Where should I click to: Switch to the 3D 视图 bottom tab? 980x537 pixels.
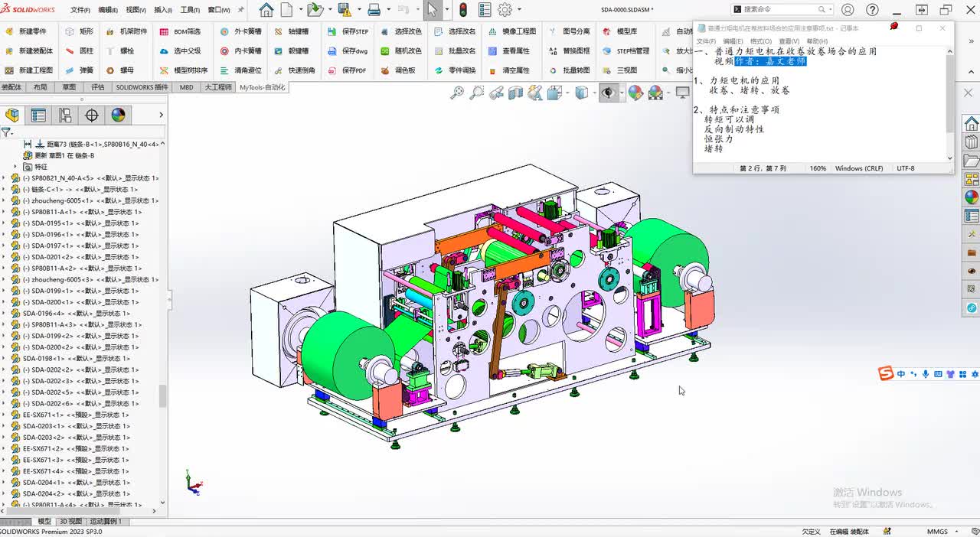[x=70, y=522]
